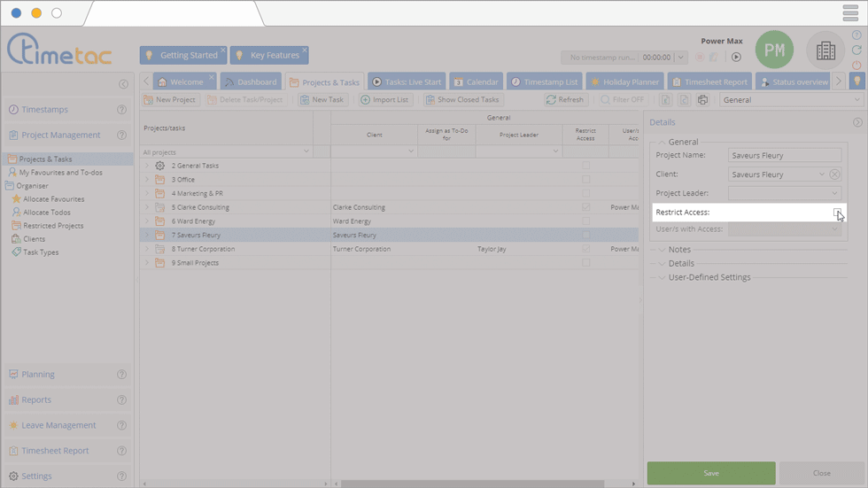Open the company building icon
868x488 pixels.
825,50
